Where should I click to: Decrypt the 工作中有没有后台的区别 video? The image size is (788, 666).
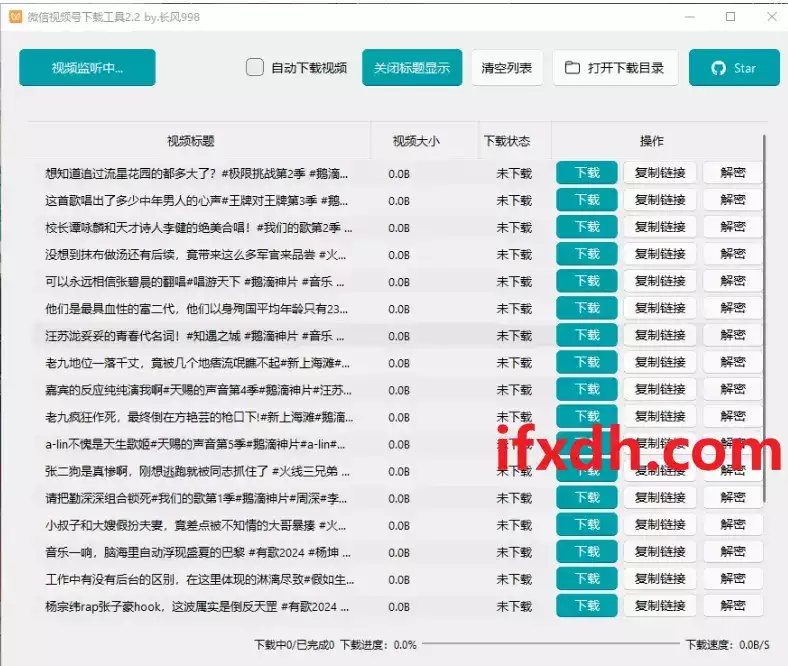click(x=733, y=579)
